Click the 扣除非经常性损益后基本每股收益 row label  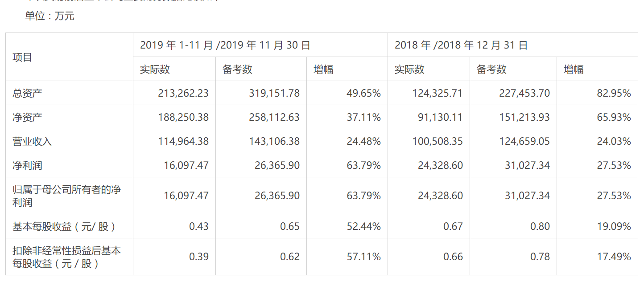tap(66, 257)
